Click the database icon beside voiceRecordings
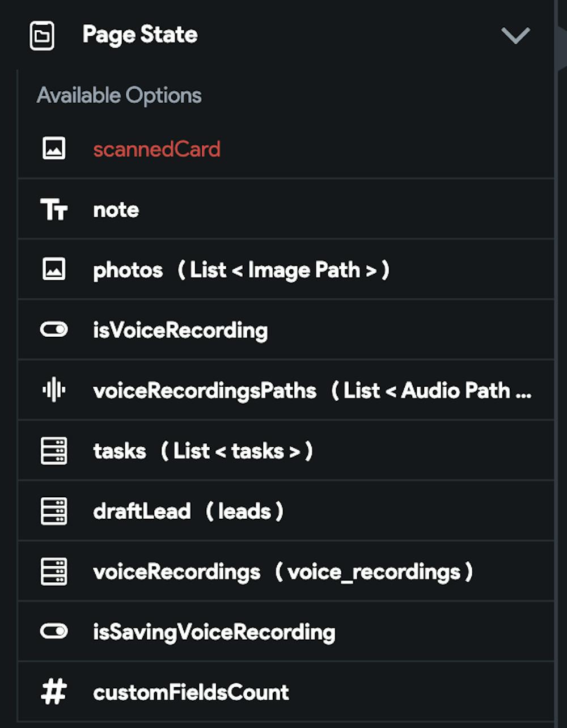 click(54, 572)
